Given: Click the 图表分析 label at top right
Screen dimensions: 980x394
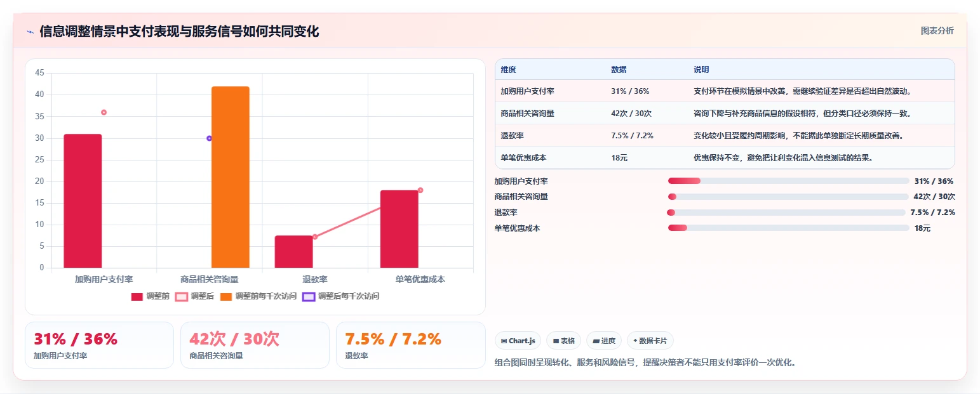Looking at the screenshot, I should pyautogui.click(x=937, y=30).
